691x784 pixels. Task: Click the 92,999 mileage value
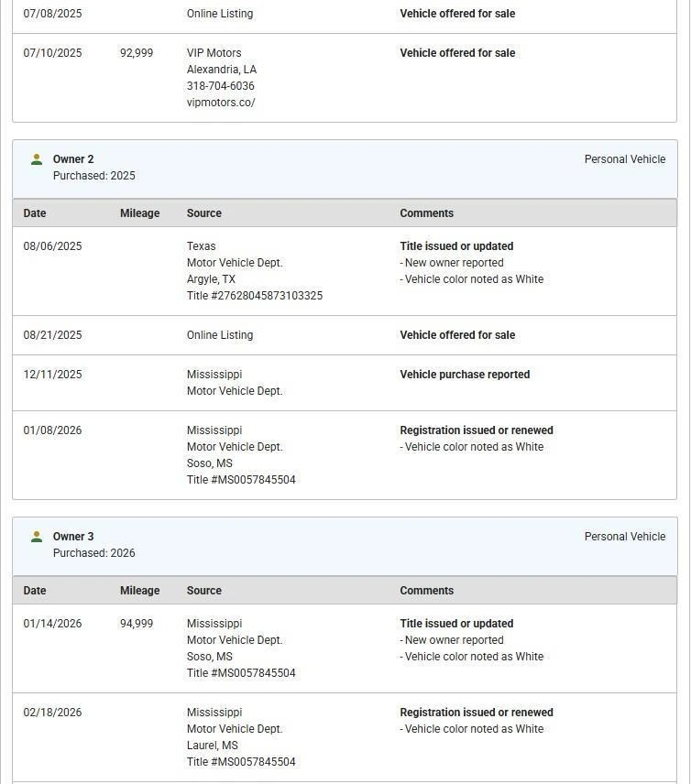point(137,53)
